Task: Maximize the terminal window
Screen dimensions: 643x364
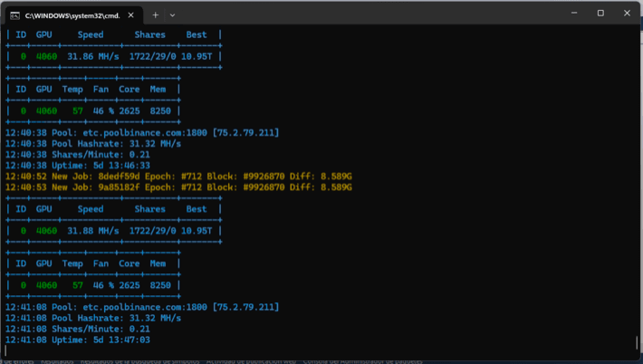Action: coord(600,13)
